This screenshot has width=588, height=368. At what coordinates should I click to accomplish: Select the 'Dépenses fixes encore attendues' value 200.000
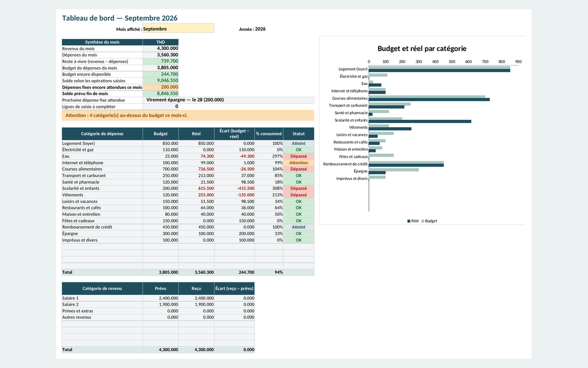161,87
